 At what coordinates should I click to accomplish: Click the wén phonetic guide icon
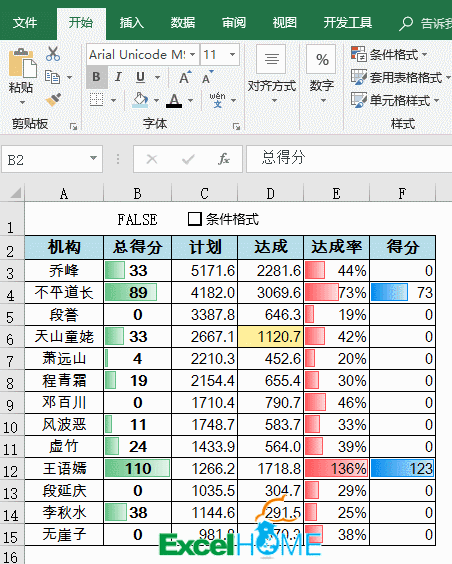click(218, 100)
